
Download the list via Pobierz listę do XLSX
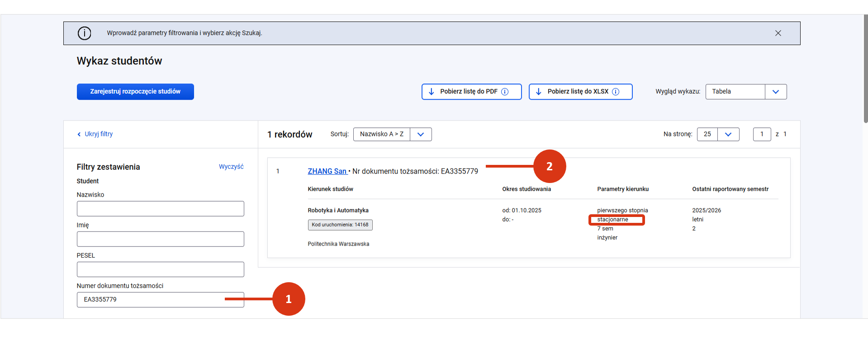point(580,92)
